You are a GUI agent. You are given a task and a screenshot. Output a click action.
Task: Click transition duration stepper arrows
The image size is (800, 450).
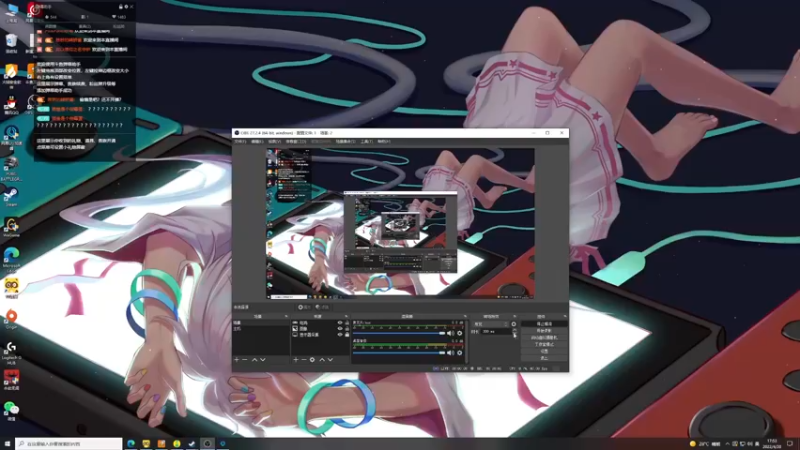point(514,332)
